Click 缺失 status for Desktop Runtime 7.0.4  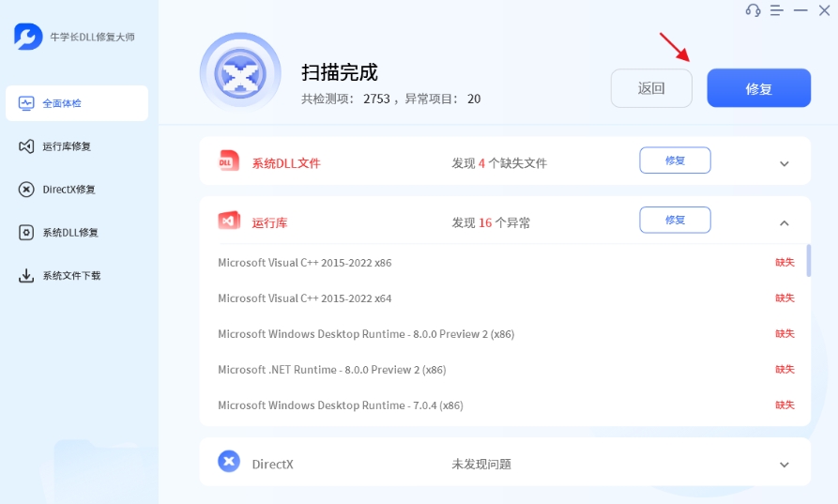(x=785, y=405)
